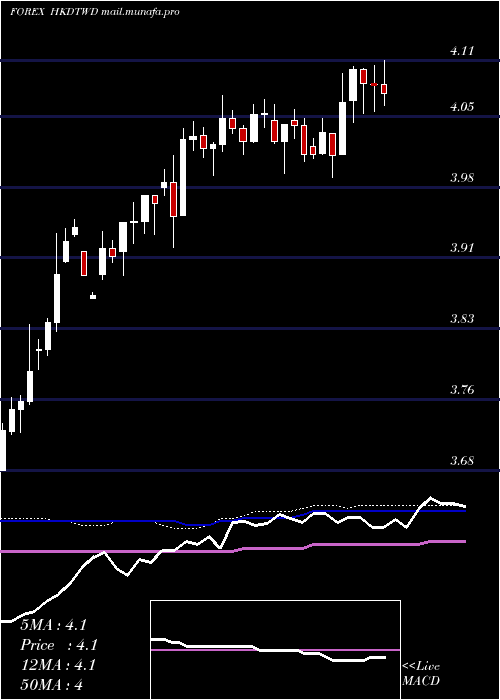Click the 'Price : 4.1' readout
This screenshot has width=500, height=700.
[59, 645]
